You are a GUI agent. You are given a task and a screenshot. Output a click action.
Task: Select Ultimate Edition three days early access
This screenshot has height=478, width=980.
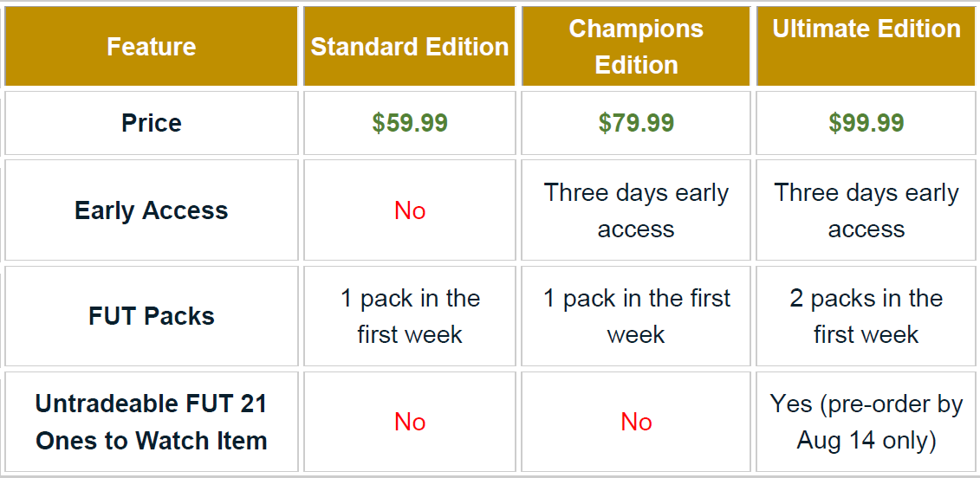[x=866, y=210]
